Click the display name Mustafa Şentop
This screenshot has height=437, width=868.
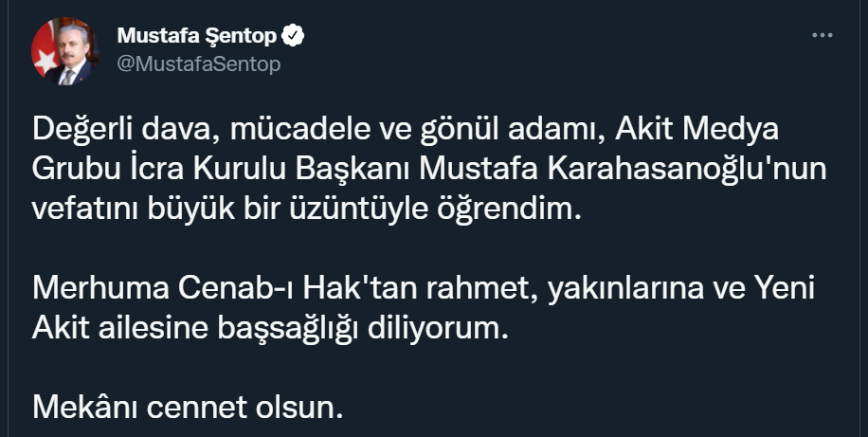coord(196,36)
